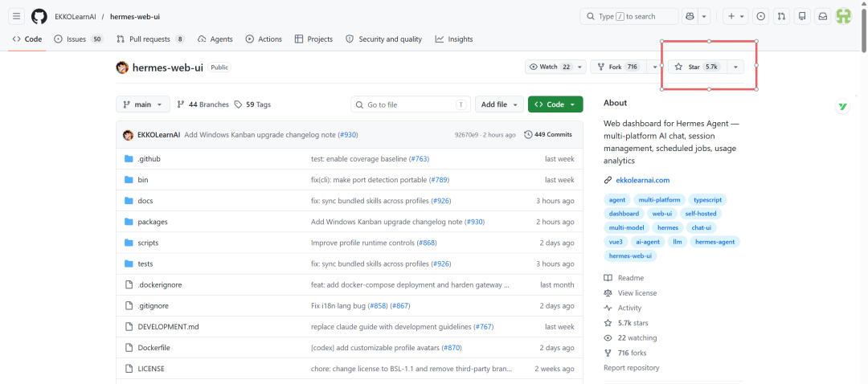Click the tag icon next to 59 Tags
The height and width of the screenshot is (384, 868).
238,104
